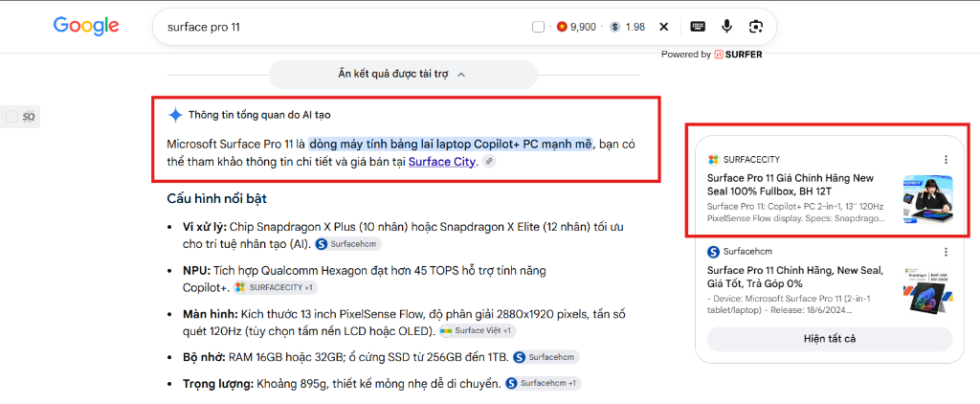Clear the search box with the X icon

coord(664,27)
